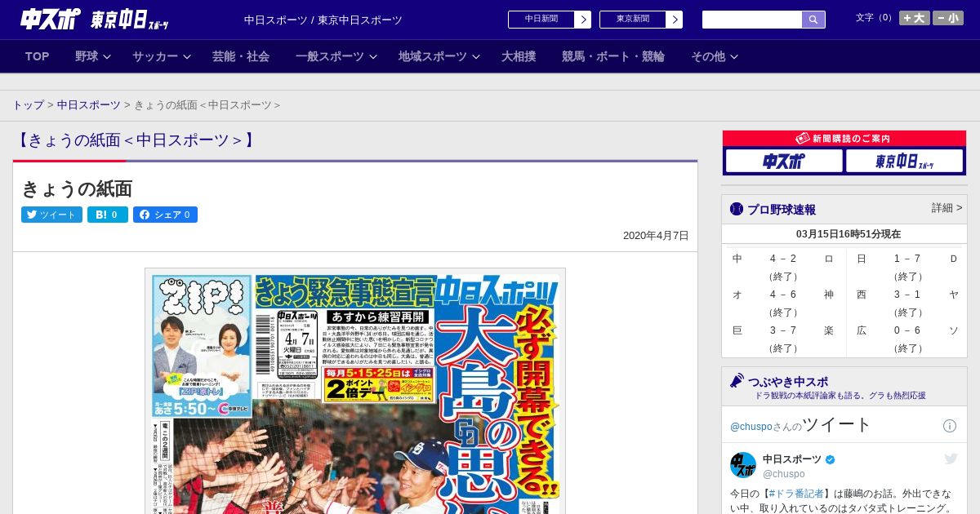Increase text size with 大 button
Viewport: 980px width, 514px height.
914,18
